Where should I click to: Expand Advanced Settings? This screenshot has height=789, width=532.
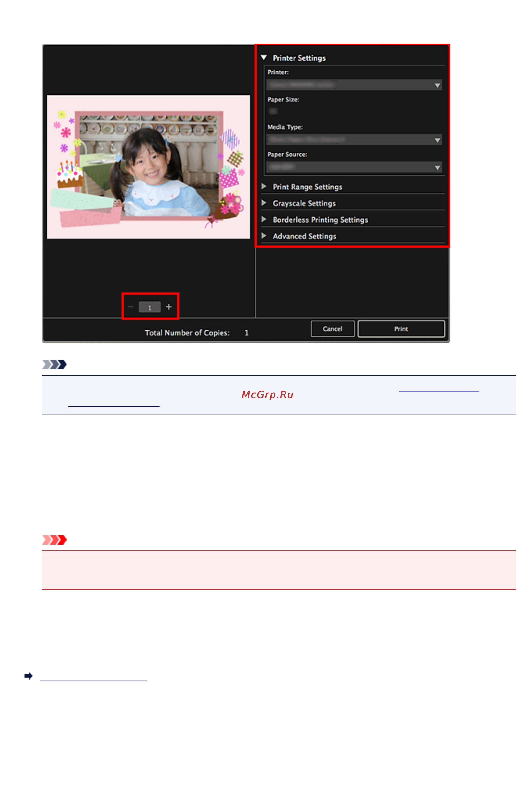pos(264,236)
